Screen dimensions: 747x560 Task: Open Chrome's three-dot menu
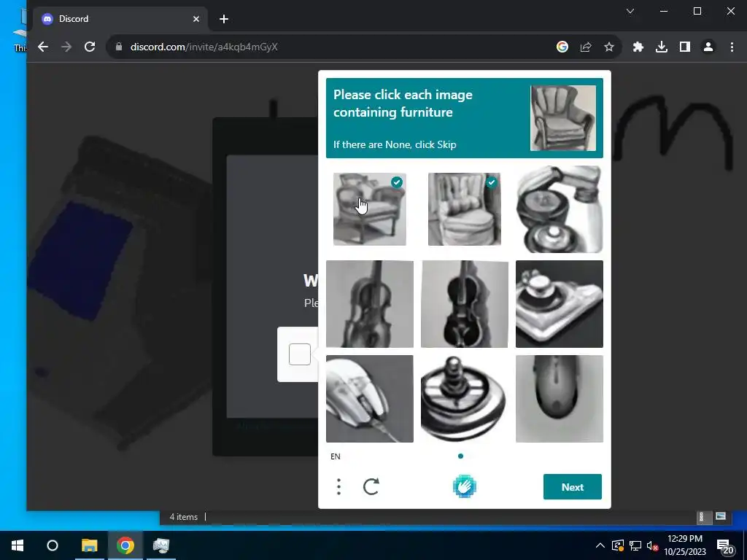point(732,47)
